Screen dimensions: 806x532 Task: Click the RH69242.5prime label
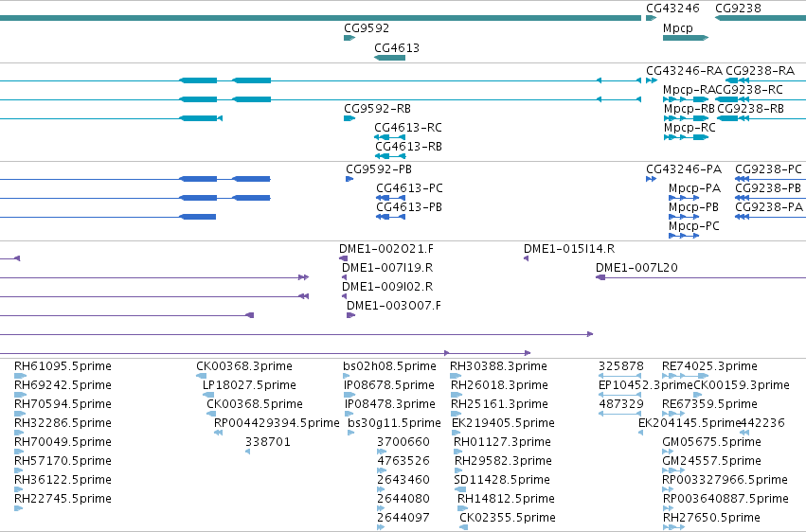pos(63,385)
